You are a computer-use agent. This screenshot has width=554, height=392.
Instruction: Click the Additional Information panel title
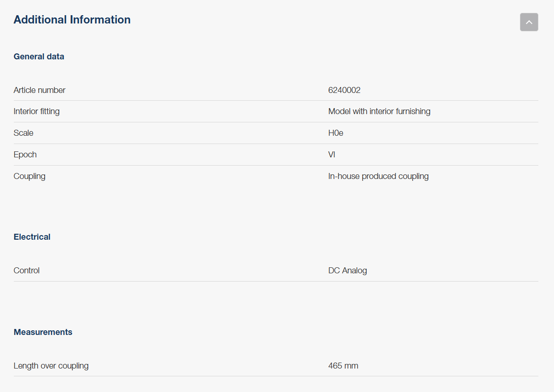pyautogui.click(x=72, y=20)
